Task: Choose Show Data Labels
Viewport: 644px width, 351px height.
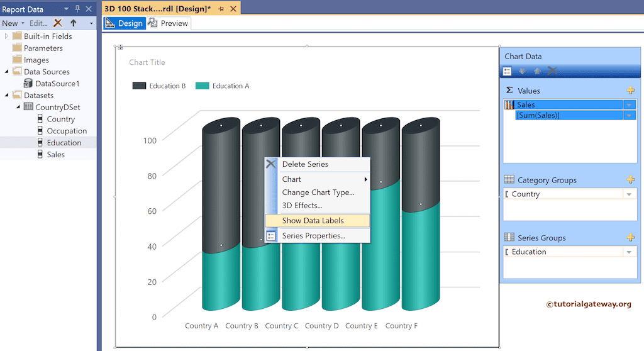Action: (318, 220)
